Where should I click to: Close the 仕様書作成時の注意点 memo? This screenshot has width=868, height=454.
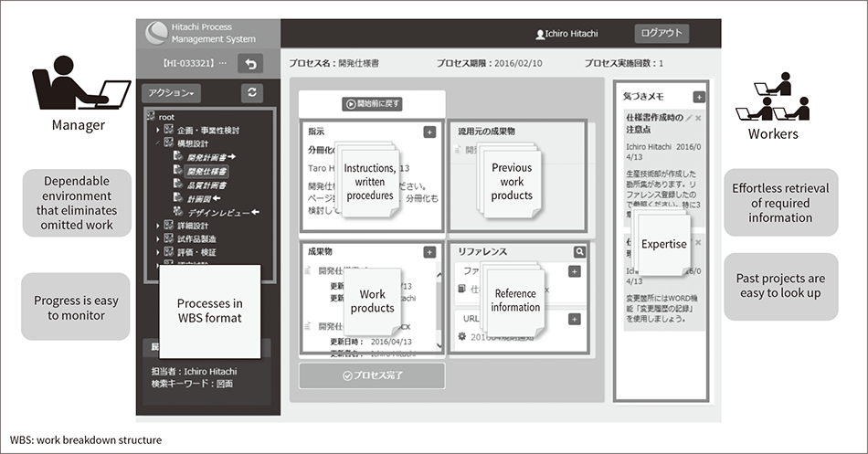tap(699, 119)
